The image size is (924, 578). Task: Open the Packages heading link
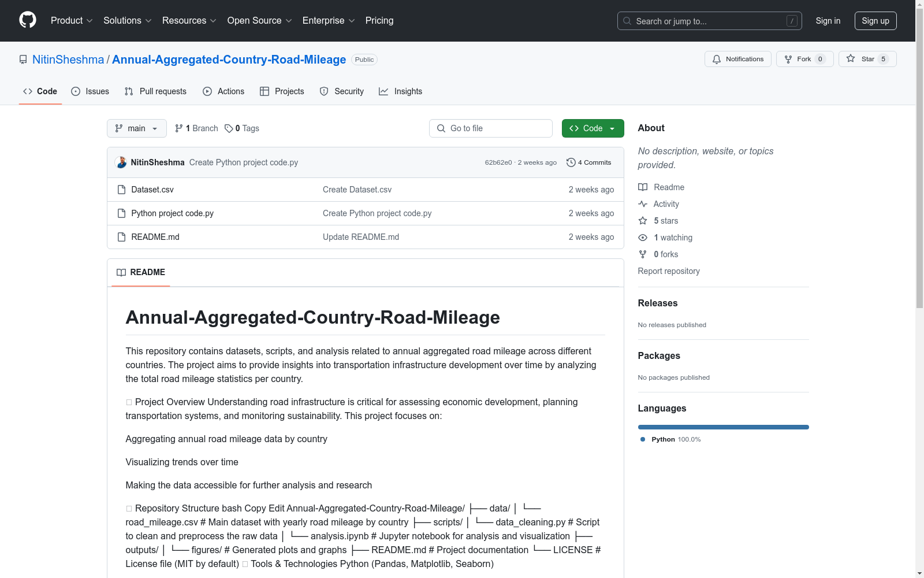click(659, 355)
